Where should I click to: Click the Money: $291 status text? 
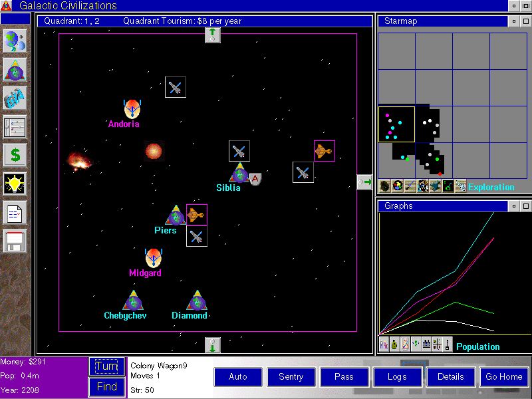pyautogui.click(x=23, y=362)
